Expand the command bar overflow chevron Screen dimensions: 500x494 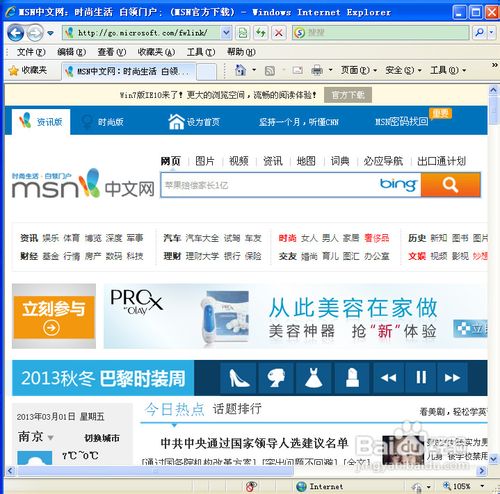tap(495, 65)
